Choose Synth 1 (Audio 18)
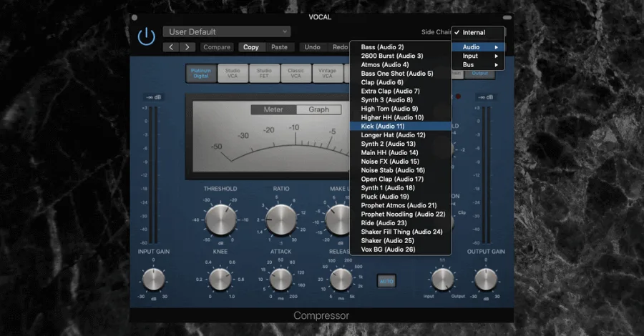This screenshot has height=336, width=644. (400, 188)
